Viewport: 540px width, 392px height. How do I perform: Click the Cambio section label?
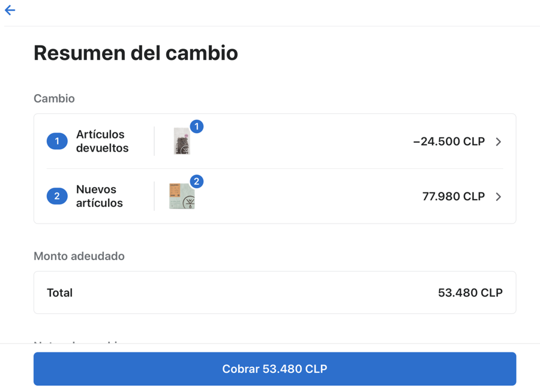click(x=54, y=99)
